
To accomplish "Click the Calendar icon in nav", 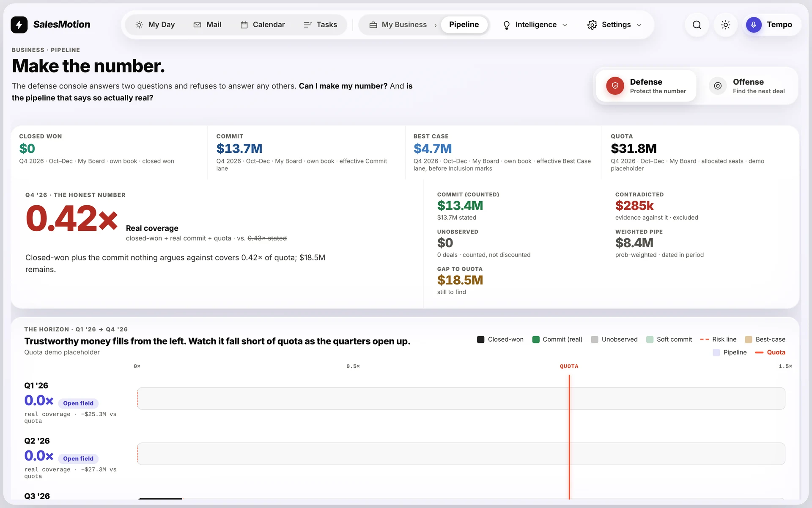I will pos(244,25).
